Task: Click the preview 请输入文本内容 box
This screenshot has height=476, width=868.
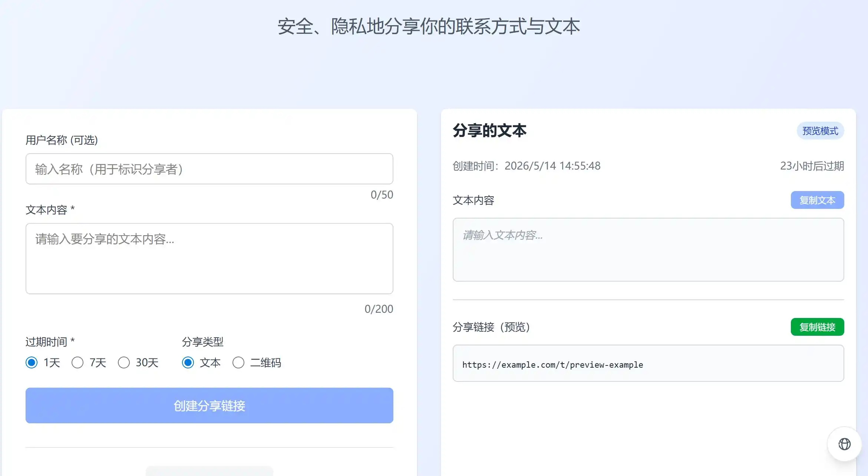Action: tap(648, 250)
